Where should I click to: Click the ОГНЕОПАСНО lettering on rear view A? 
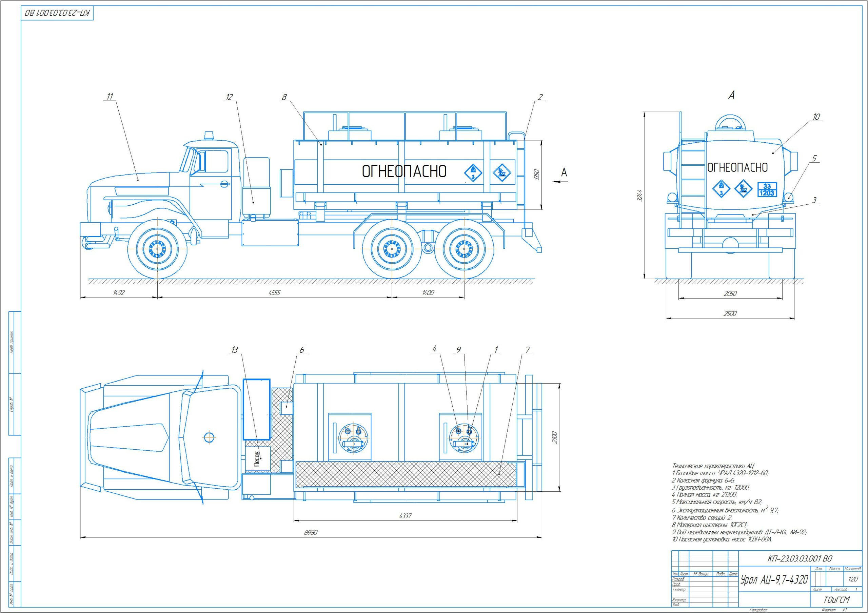tap(737, 167)
